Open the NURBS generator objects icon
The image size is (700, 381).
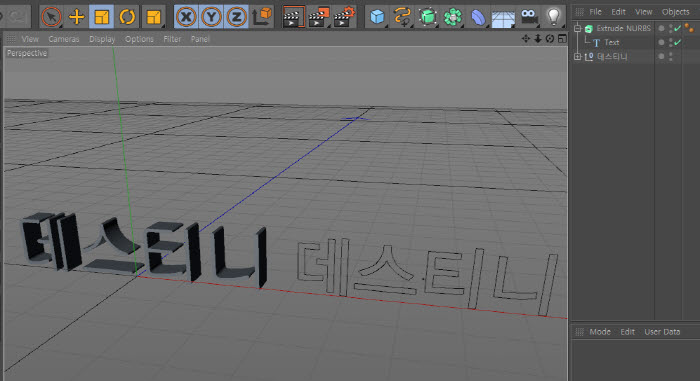point(428,17)
